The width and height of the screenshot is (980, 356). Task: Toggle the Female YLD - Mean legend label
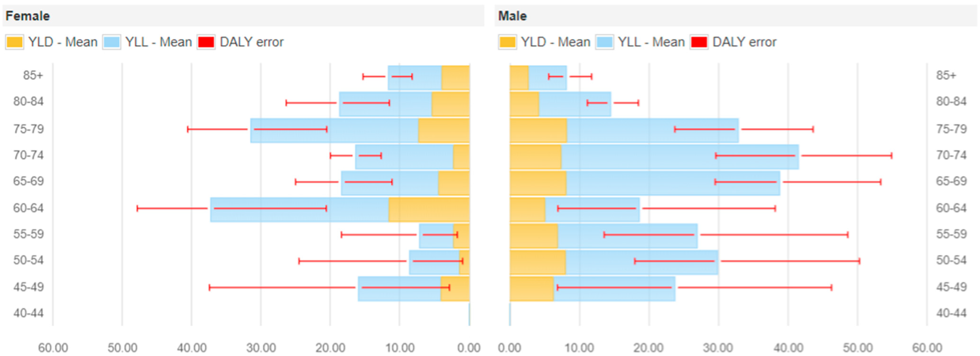click(63, 42)
